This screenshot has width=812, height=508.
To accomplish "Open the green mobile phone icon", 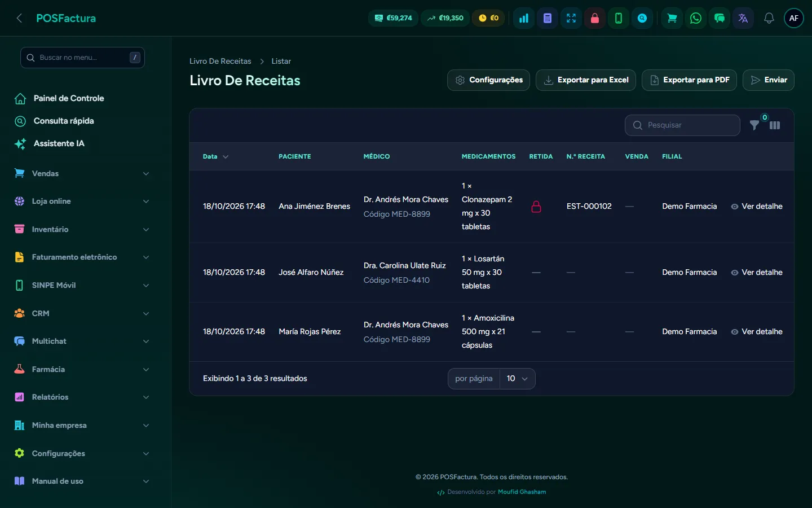I will pyautogui.click(x=619, y=18).
